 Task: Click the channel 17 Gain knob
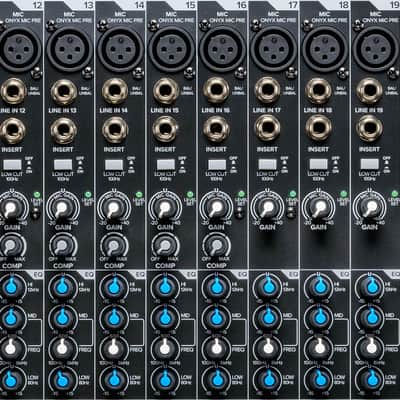tap(267, 209)
